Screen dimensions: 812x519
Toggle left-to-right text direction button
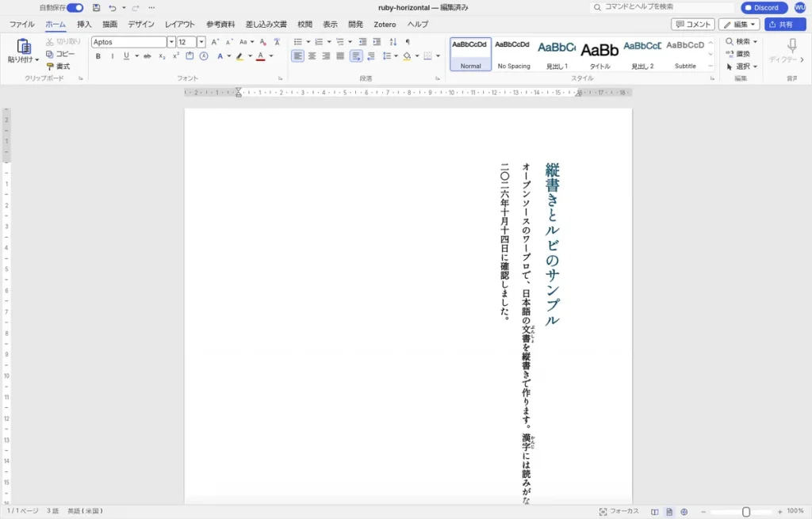(356, 56)
